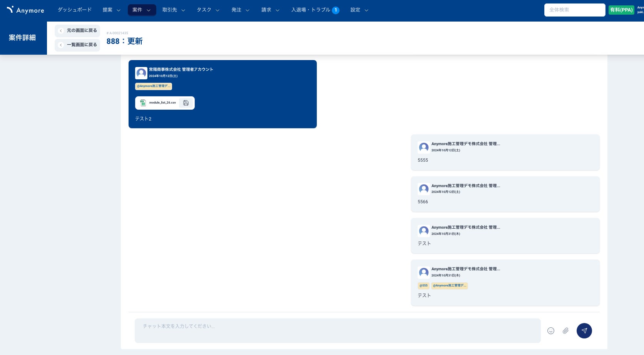Viewport: 644px width, 355px height.
Task: Expand the 取引先 menu chevron
Action: 183,10
